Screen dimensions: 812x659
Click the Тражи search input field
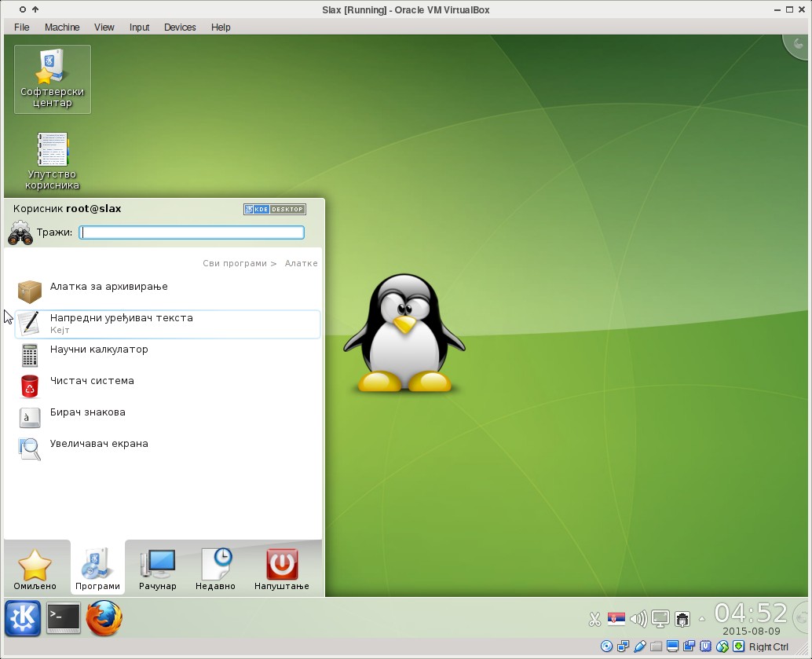pos(192,232)
